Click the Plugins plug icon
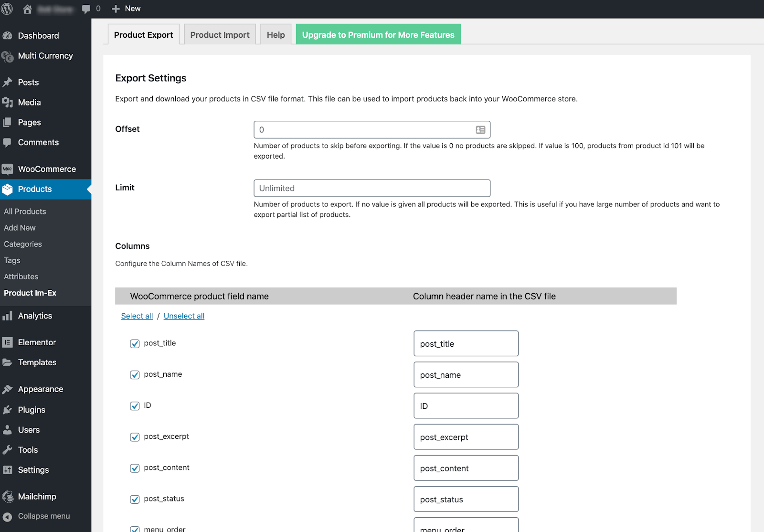This screenshot has height=532, width=764. 7,410
